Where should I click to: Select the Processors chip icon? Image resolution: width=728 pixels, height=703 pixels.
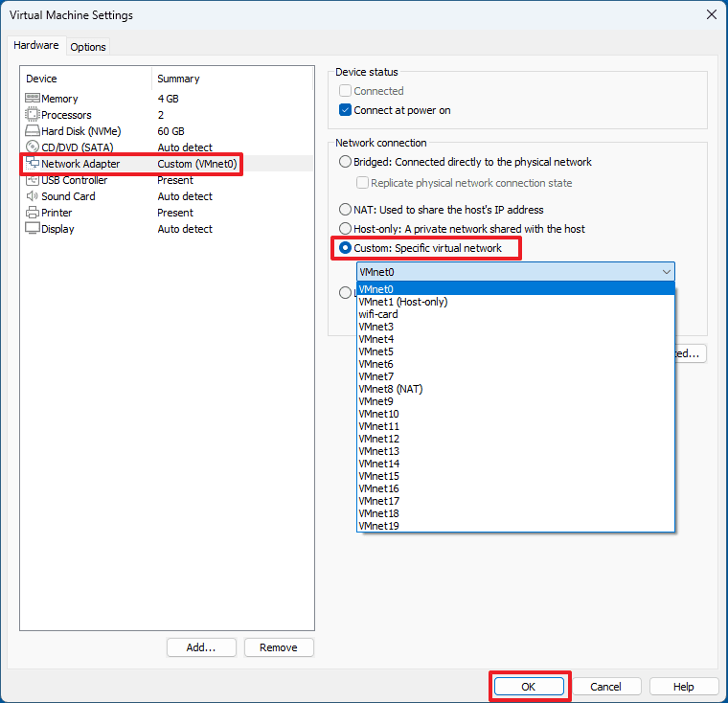pos(32,115)
